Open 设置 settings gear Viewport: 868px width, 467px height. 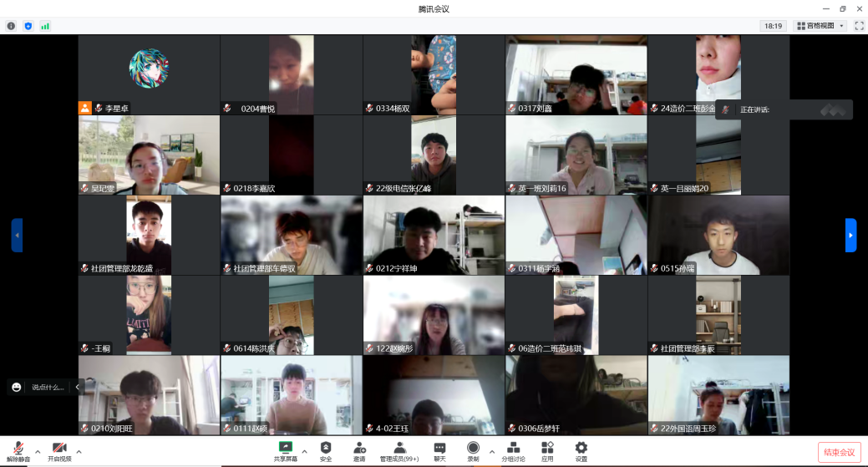click(x=581, y=451)
